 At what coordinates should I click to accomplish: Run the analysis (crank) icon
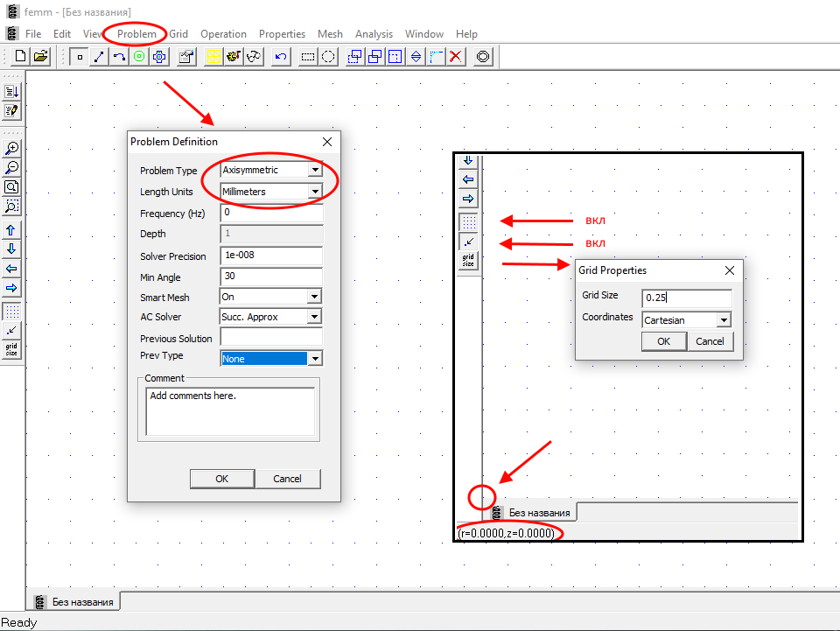pyautogui.click(x=234, y=57)
